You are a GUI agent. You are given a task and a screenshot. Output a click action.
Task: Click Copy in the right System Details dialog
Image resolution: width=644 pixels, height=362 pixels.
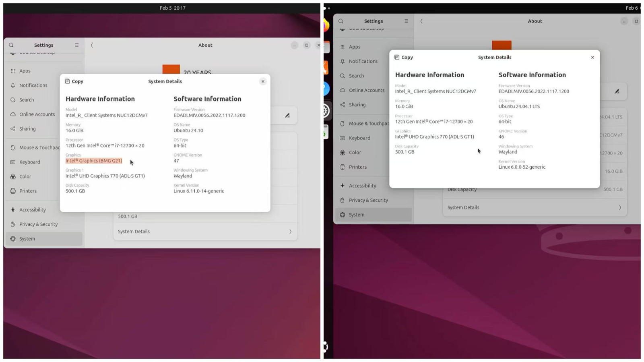pos(404,57)
